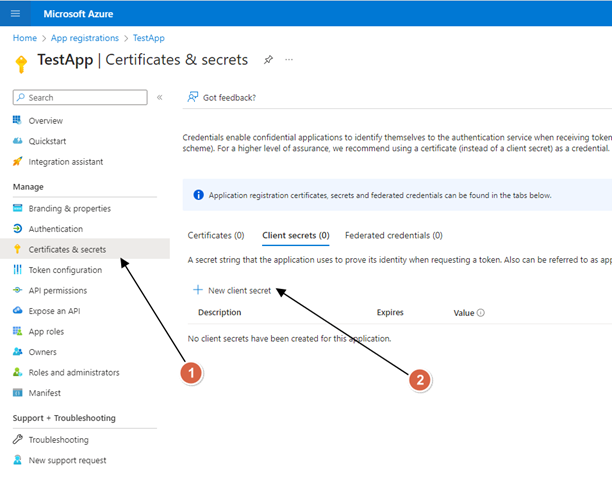Screen dimensions: 612x485
Task: Click the Owners people icon
Action: point(17,352)
